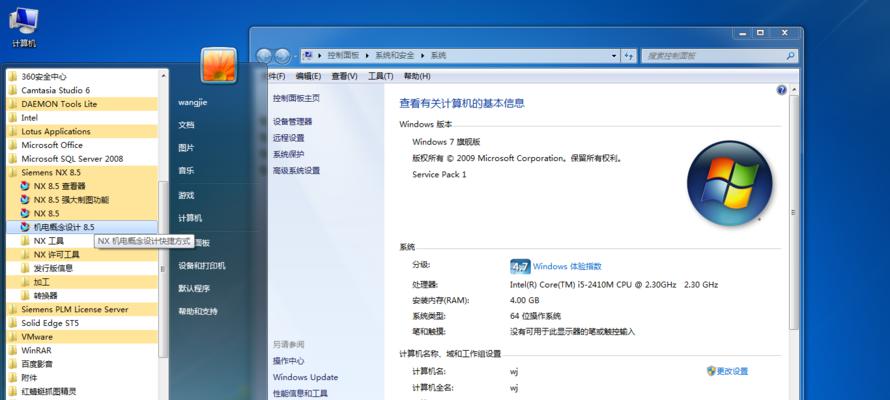Open the 工具(T) menu
The height and width of the screenshot is (400, 890).
[381, 76]
